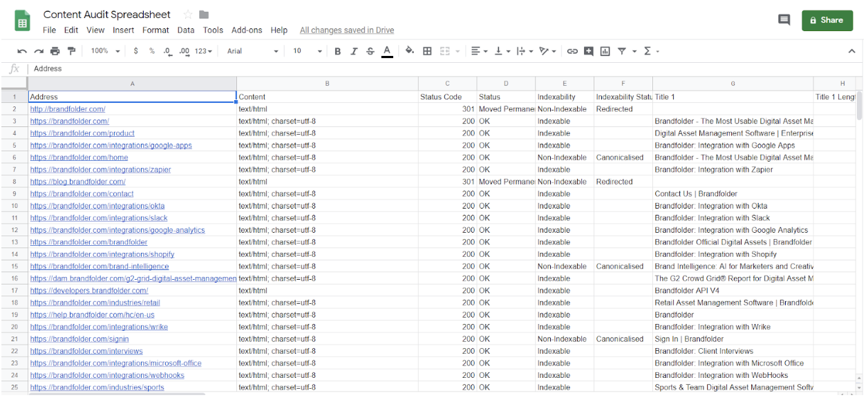Screen dimensions: 868x402
Task: Click 'All changes saved in Drive' link
Action: pos(347,30)
